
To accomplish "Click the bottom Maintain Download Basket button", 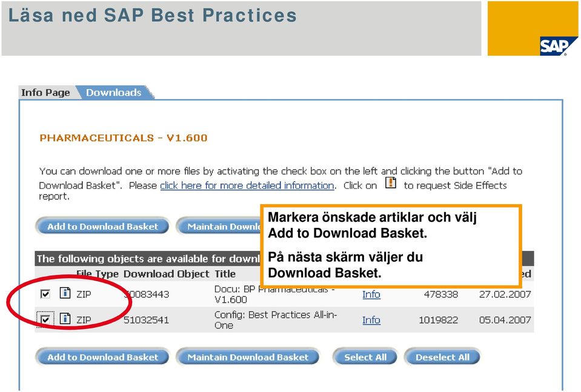I will pyautogui.click(x=248, y=357).
